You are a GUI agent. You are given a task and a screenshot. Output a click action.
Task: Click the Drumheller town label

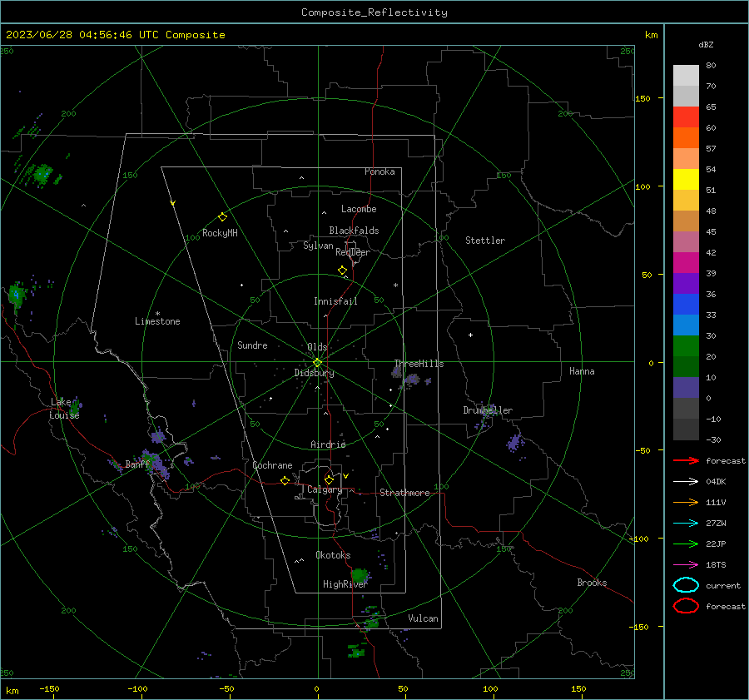tap(488, 410)
